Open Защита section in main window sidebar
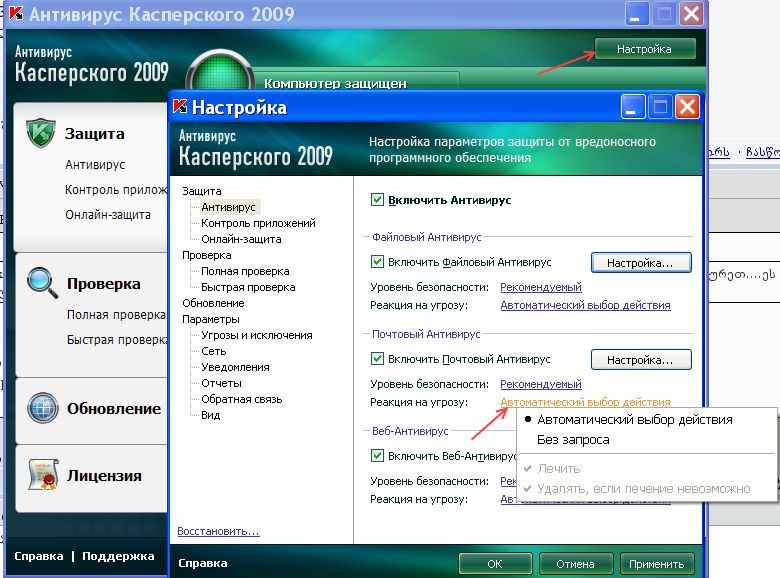This screenshot has height=578, width=780. pos(95,133)
